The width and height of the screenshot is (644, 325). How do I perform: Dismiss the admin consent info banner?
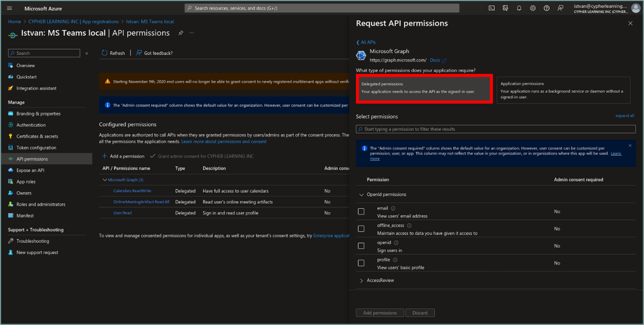(630, 145)
